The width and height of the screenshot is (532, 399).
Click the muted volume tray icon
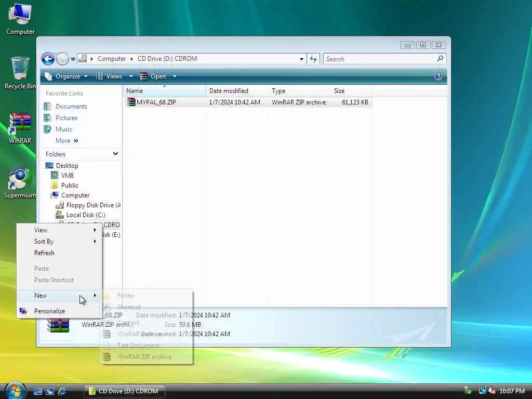493,391
